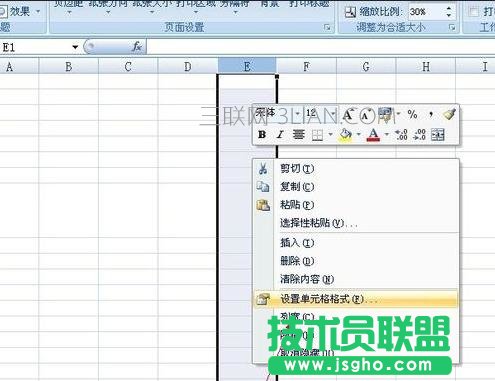Choose 删除(D) from the context menu
This screenshot has width=495, height=381.
pos(356,261)
